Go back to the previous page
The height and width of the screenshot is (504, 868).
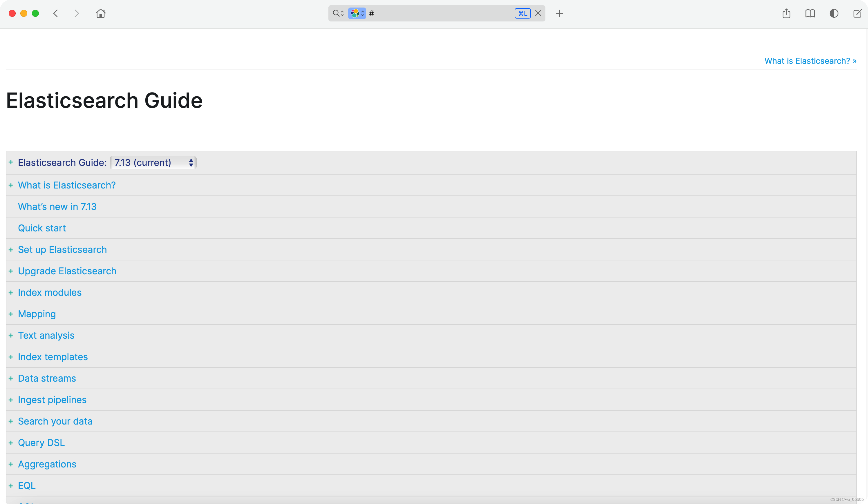55,13
